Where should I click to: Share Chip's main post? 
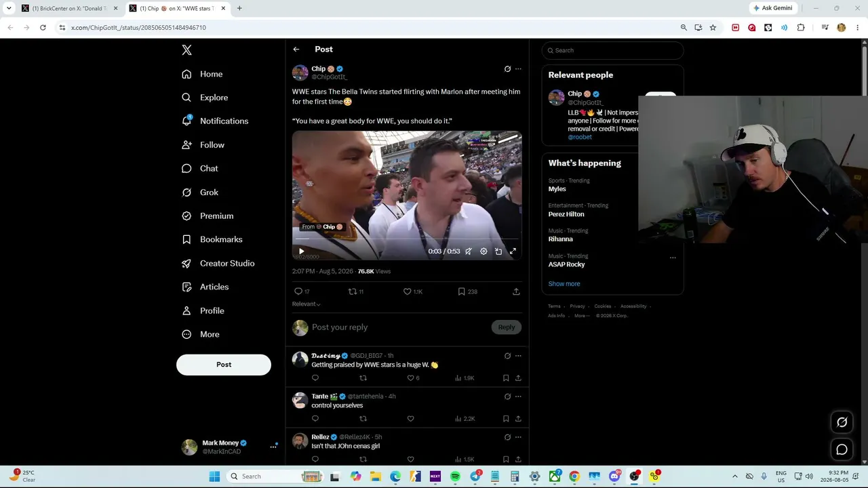(x=516, y=291)
